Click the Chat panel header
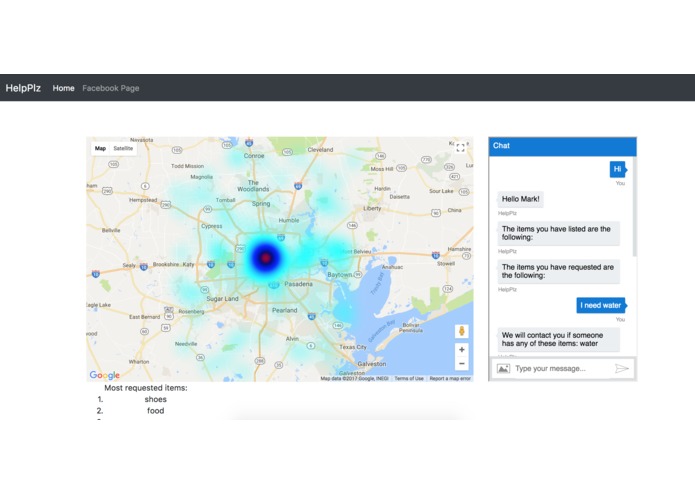Screen dimensions: 695x494 pyautogui.click(x=562, y=146)
